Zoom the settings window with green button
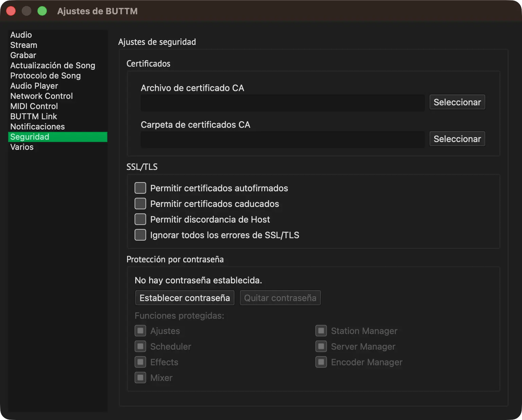 (42, 11)
